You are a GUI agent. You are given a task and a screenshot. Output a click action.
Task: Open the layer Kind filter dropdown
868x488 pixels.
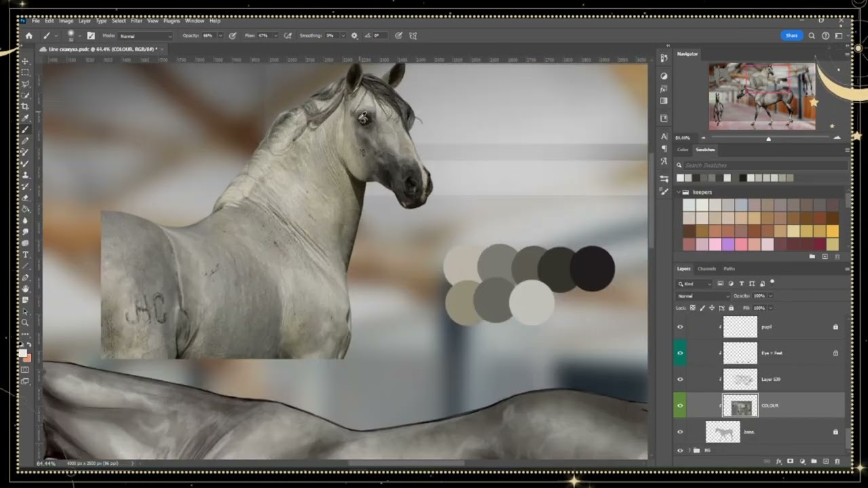[694, 283]
